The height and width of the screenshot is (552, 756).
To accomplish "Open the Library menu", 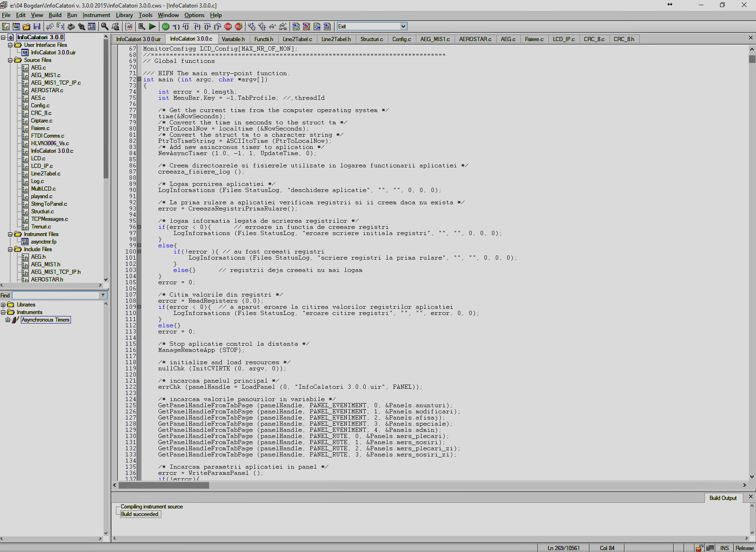I will pos(124,15).
